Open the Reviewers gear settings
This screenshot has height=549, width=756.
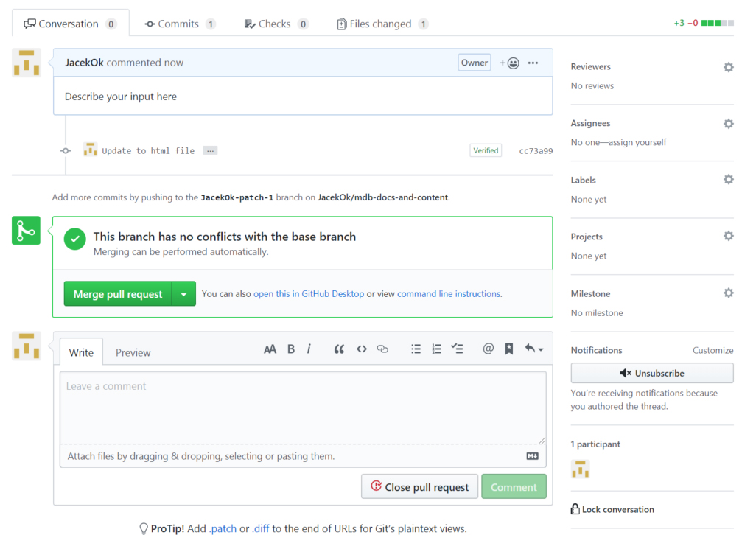[729, 67]
